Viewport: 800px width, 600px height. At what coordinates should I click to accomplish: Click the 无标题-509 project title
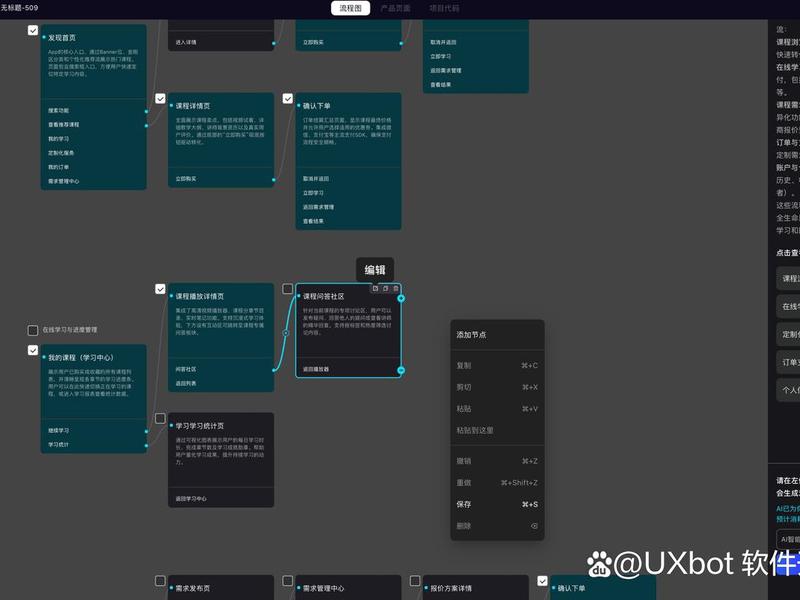pyautogui.click(x=19, y=8)
